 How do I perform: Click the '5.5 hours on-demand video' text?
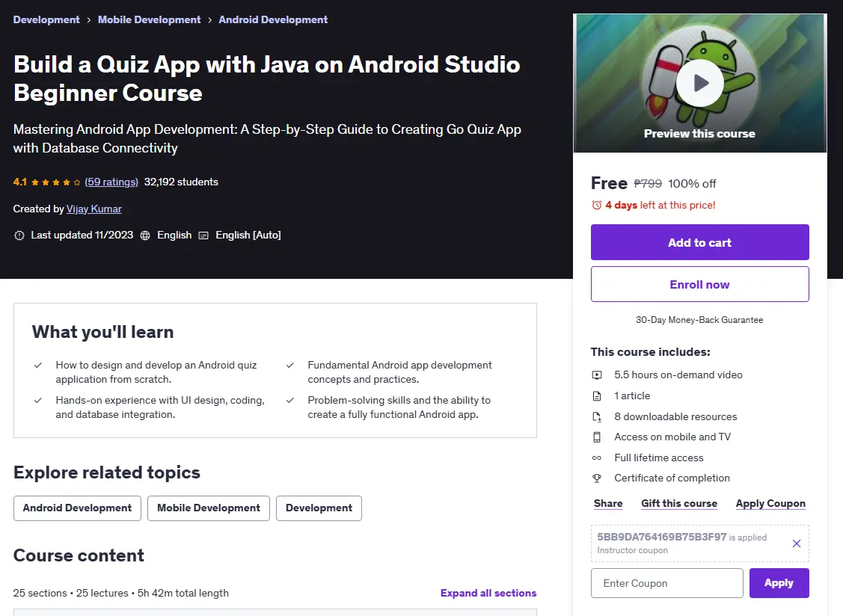click(x=678, y=375)
